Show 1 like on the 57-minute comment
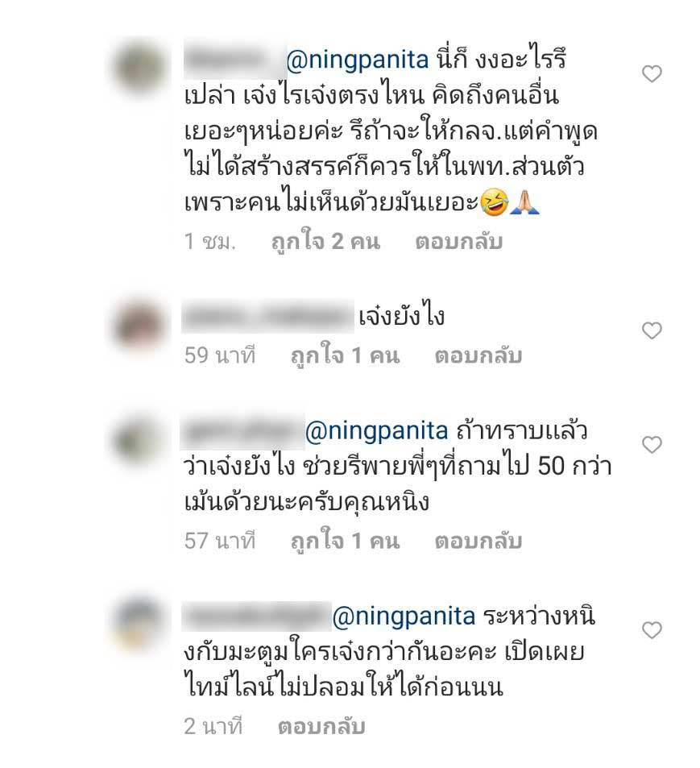This screenshot has width=700, height=768. (x=345, y=542)
